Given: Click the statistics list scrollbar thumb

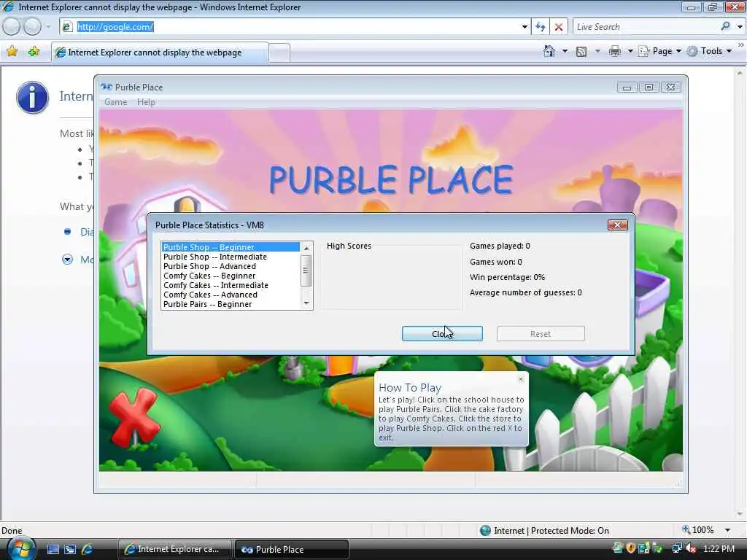Looking at the screenshot, I should click(306, 271).
